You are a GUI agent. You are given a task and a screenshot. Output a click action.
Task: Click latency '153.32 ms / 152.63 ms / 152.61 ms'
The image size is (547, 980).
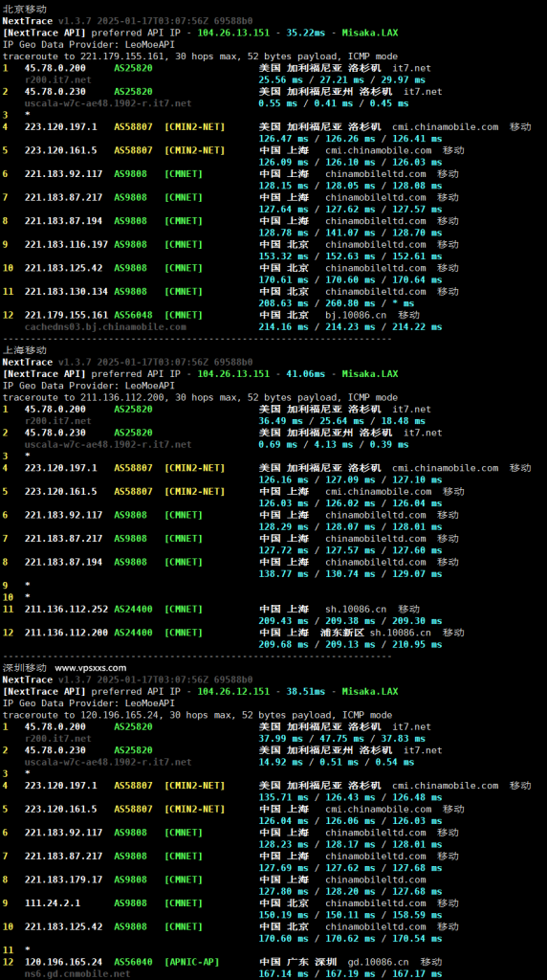pyautogui.click(x=350, y=256)
